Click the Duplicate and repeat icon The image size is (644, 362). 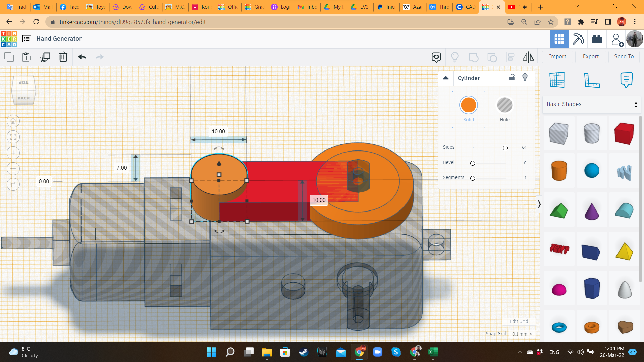[45, 57]
